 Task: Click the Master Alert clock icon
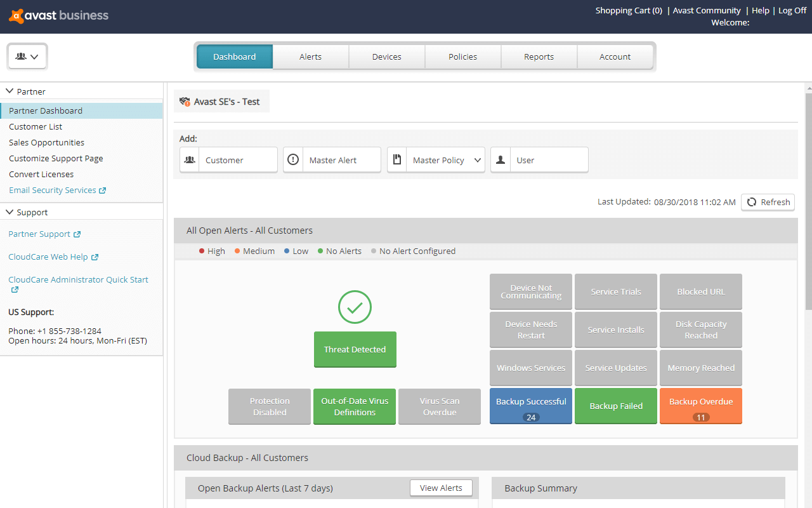click(292, 159)
